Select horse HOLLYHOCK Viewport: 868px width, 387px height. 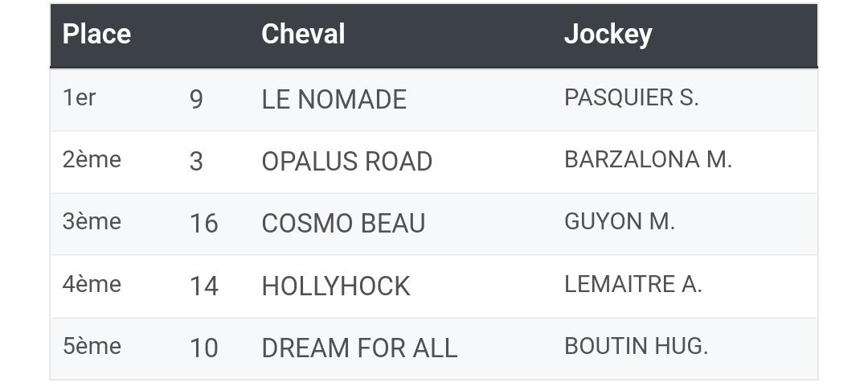tap(335, 286)
